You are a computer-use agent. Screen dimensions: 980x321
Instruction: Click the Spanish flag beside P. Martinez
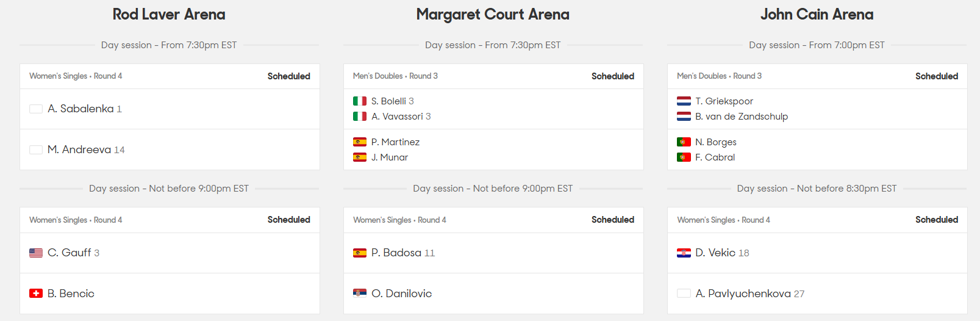360,142
